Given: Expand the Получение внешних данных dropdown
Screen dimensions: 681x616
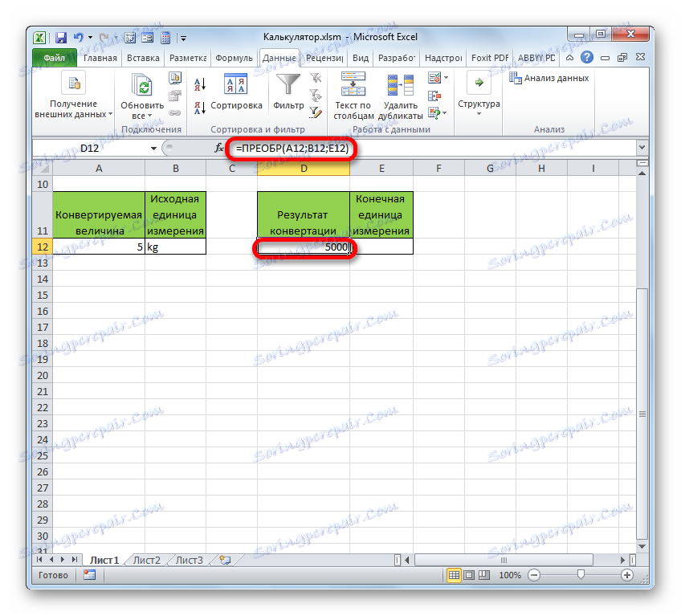Looking at the screenshot, I should tap(110, 114).
